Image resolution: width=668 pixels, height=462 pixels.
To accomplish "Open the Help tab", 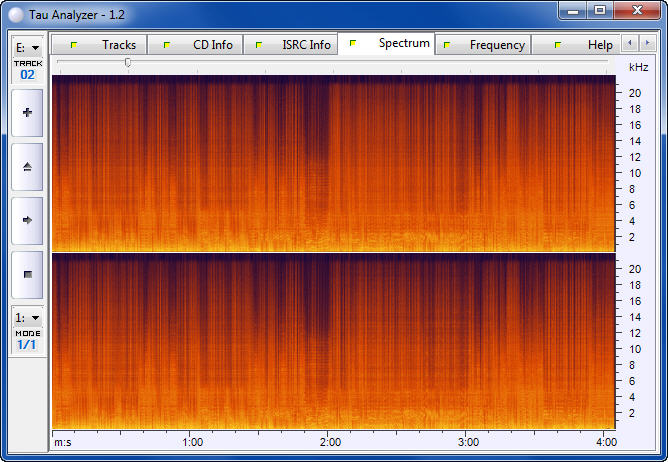I will pos(583,45).
